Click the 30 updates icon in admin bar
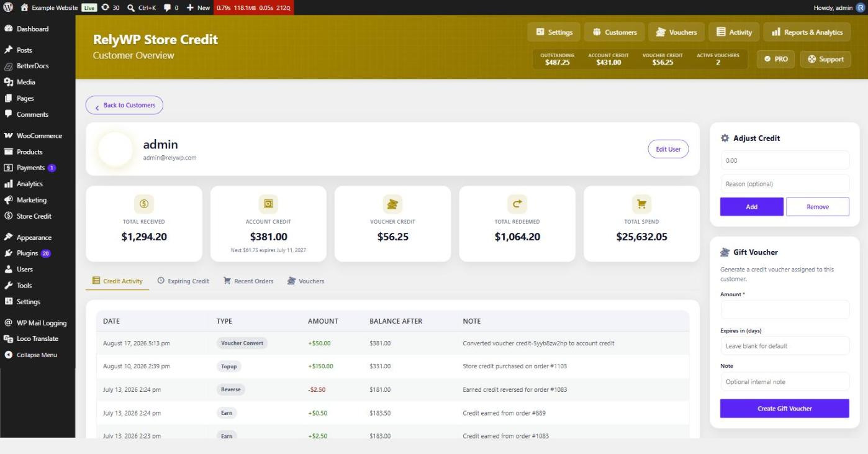 (x=110, y=7)
